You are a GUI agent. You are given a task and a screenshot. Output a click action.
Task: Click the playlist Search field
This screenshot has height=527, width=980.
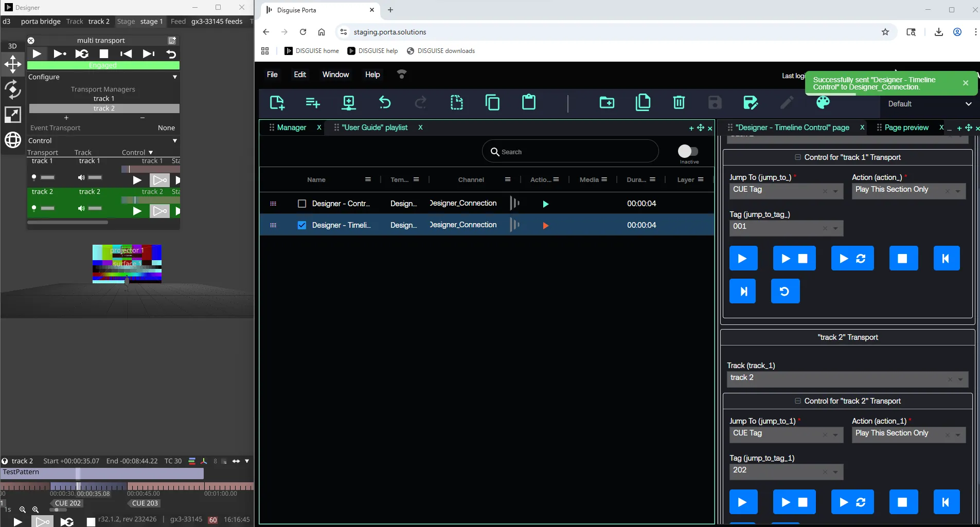tap(570, 152)
